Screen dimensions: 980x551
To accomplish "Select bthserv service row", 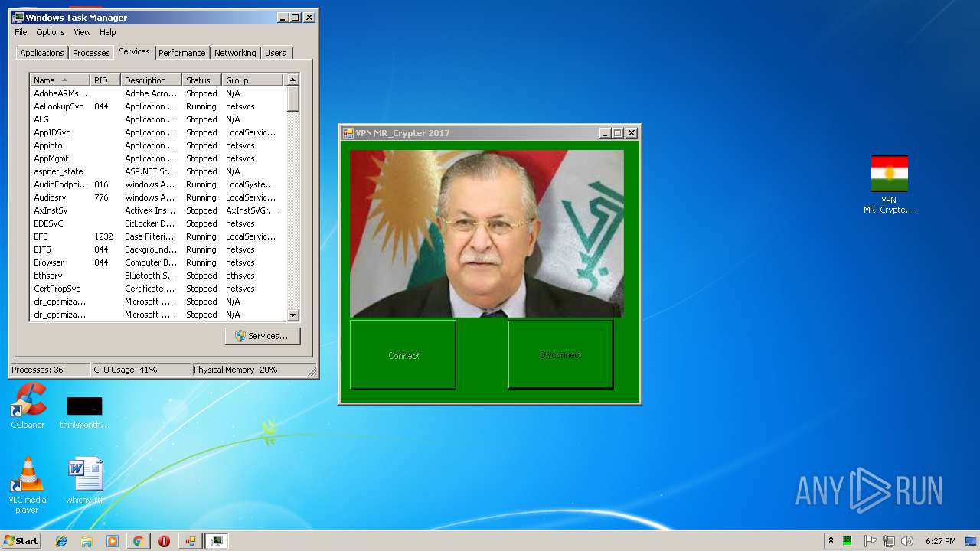I will pyautogui.click(x=158, y=275).
